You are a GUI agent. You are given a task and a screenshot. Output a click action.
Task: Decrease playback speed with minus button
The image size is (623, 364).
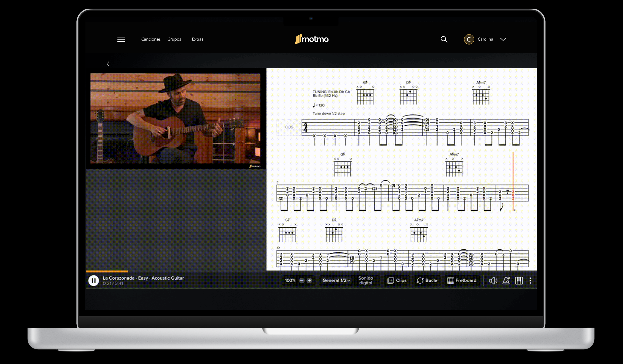click(302, 281)
